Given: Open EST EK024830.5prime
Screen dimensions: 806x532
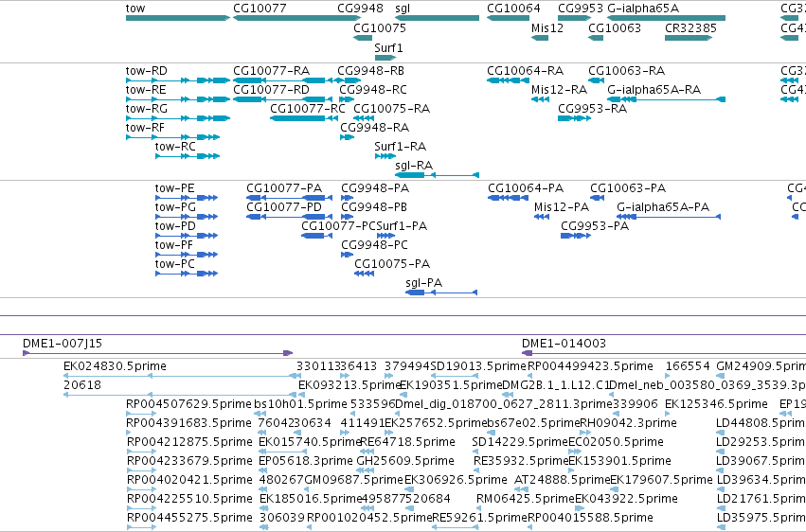Looking at the screenshot, I should pyautogui.click(x=116, y=366).
